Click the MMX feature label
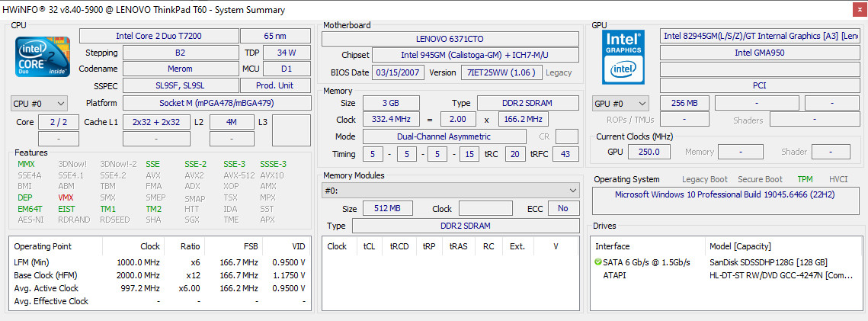The image size is (868, 321). [26, 165]
